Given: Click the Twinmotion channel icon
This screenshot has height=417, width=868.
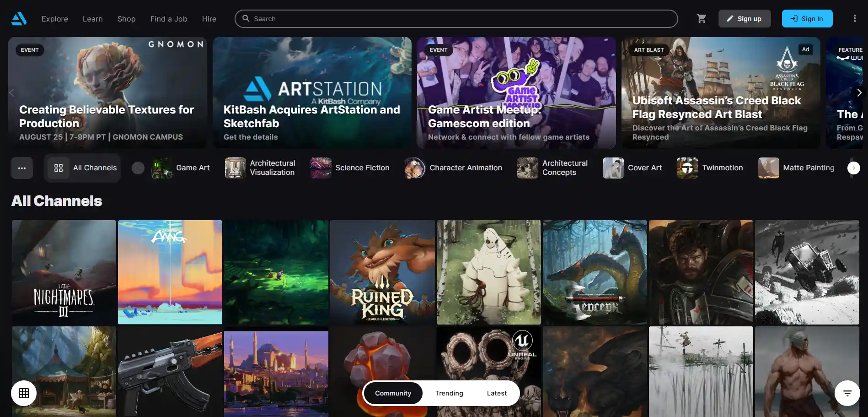Looking at the screenshot, I should [687, 168].
